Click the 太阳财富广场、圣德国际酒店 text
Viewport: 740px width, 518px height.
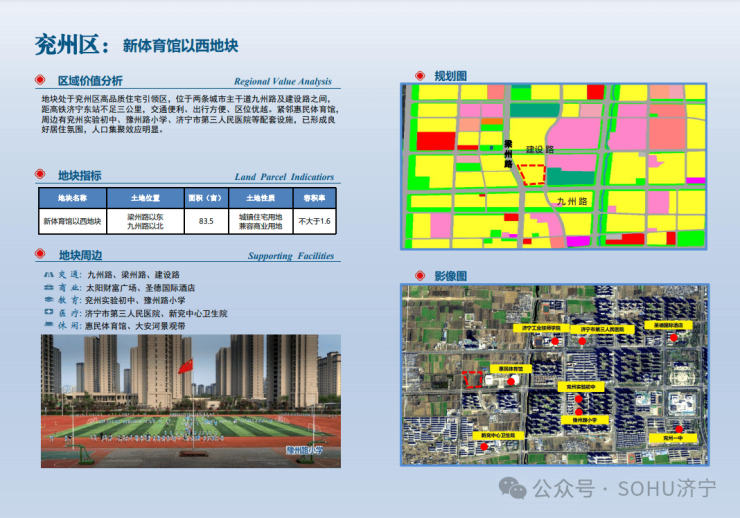[x=140, y=288]
